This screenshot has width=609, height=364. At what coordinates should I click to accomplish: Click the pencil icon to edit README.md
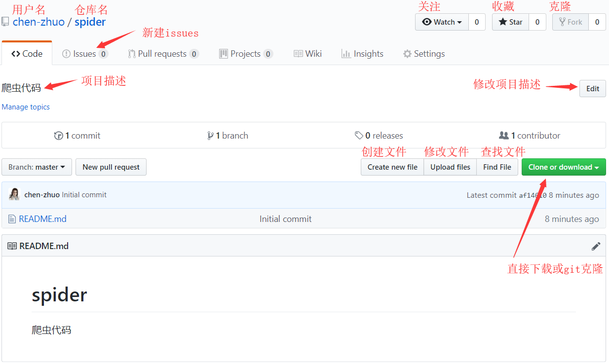(x=596, y=246)
